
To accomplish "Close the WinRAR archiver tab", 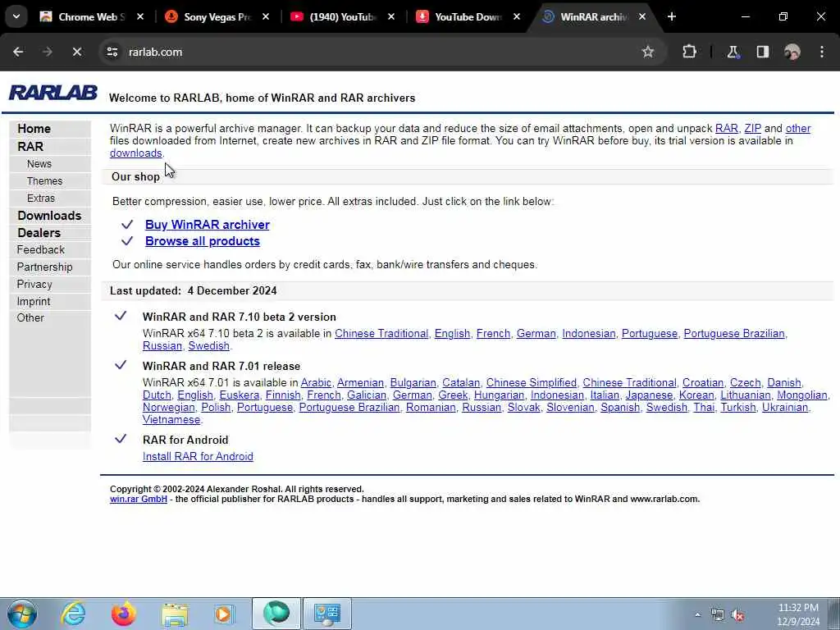I will tap(641, 16).
